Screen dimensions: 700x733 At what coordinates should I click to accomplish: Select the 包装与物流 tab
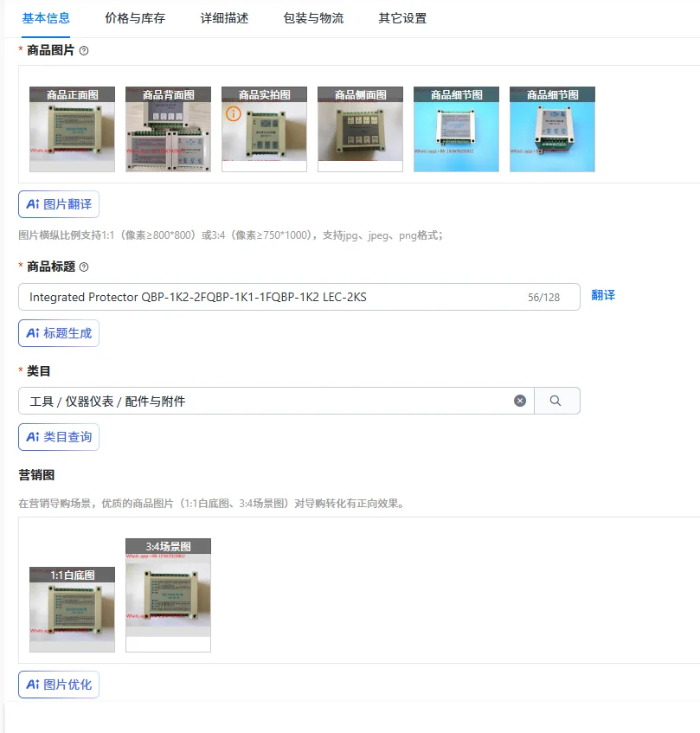[x=313, y=18]
